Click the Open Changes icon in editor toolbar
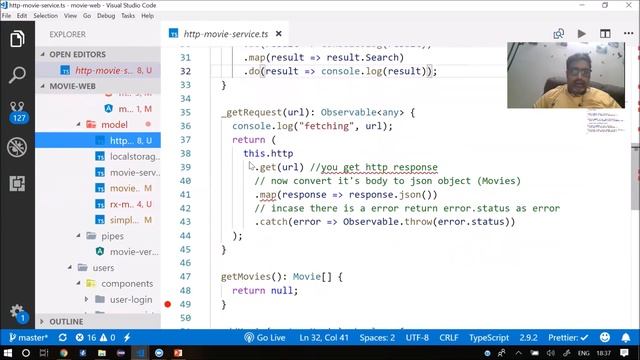The height and width of the screenshot is (360, 640). point(558,34)
